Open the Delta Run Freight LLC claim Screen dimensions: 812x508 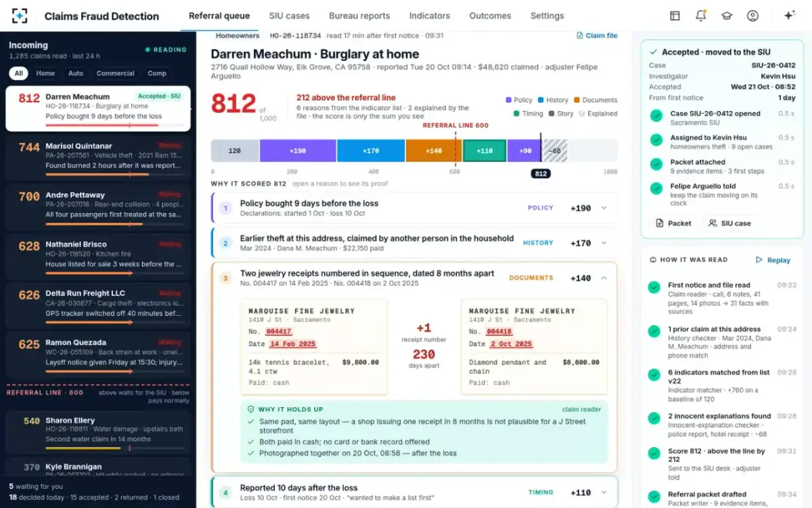coord(98,307)
